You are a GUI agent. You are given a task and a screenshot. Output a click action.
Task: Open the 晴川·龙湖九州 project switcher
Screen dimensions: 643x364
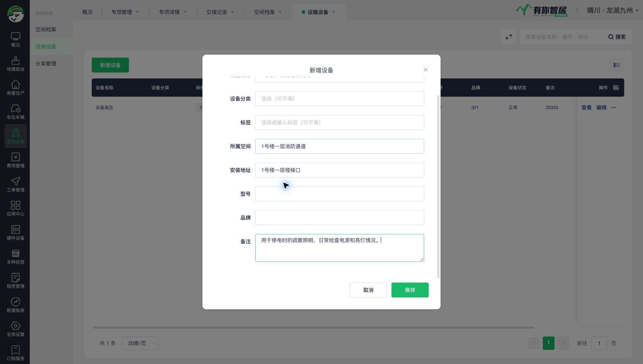(x=612, y=10)
